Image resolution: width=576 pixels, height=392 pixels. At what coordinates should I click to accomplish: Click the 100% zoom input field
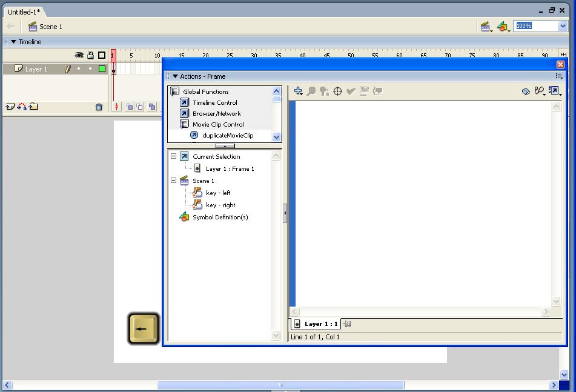click(536, 26)
